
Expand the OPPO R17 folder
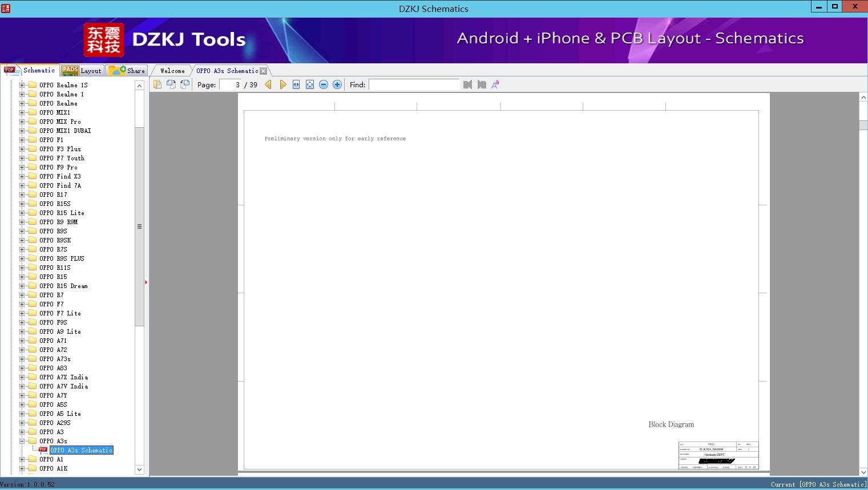coord(22,195)
